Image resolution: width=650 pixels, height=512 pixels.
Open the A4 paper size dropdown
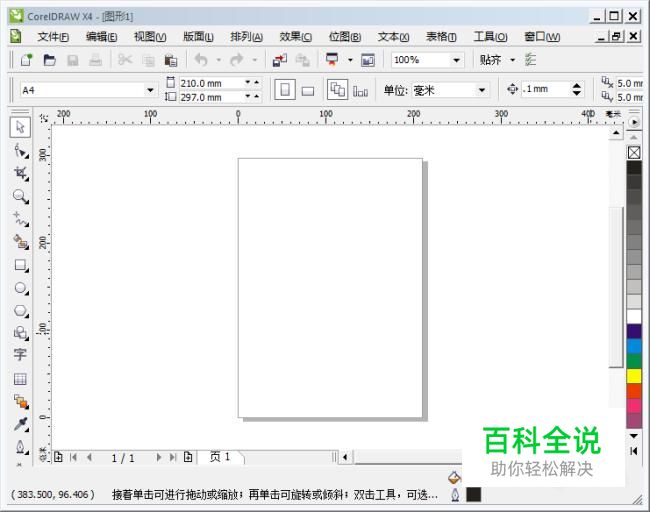[150, 90]
